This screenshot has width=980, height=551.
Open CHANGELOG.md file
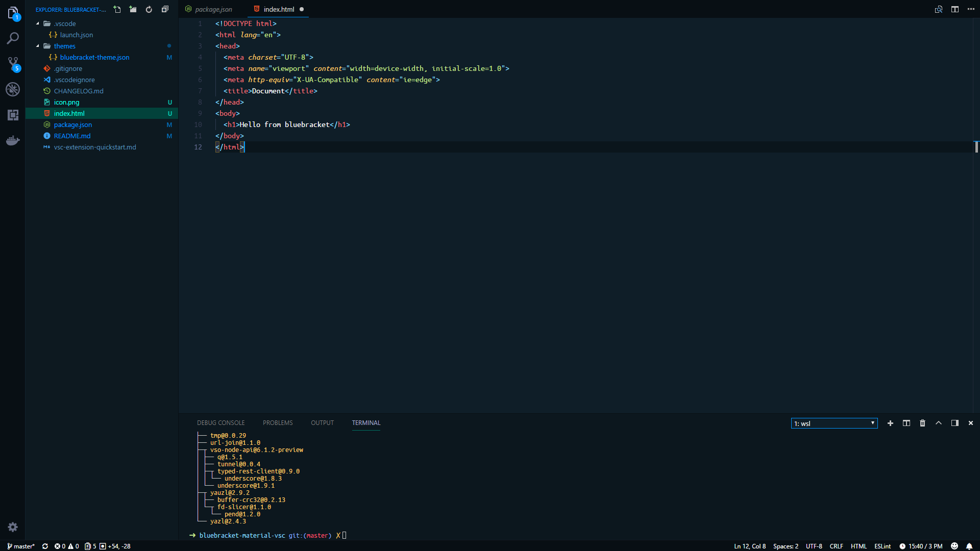[x=102, y=91]
